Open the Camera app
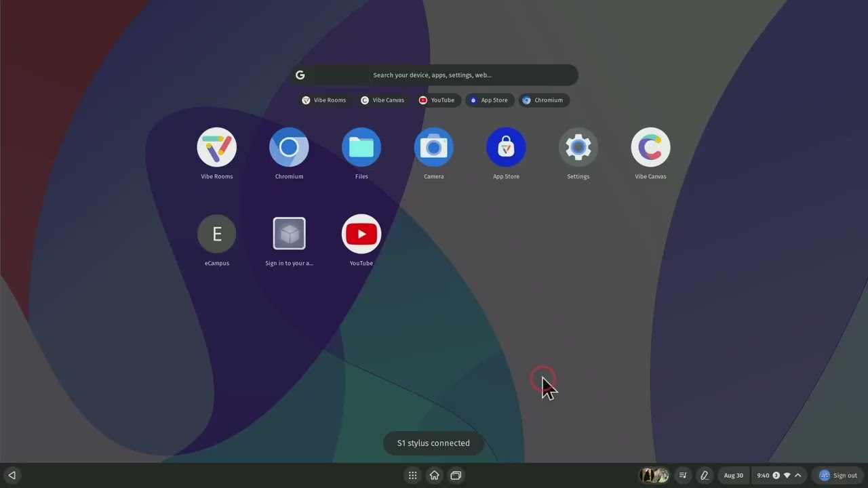868x488 pixels. click(x=434, y=147)
